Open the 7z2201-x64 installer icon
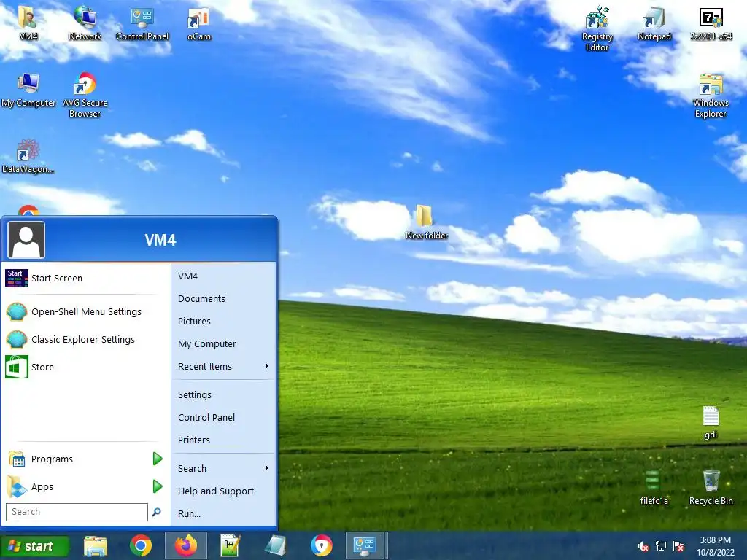 point(711,23)
